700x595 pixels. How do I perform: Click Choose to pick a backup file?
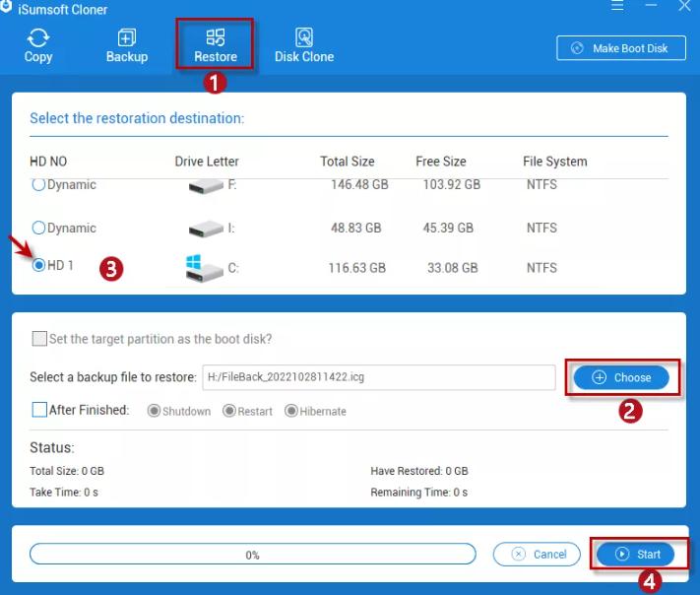tap(621, 377)
